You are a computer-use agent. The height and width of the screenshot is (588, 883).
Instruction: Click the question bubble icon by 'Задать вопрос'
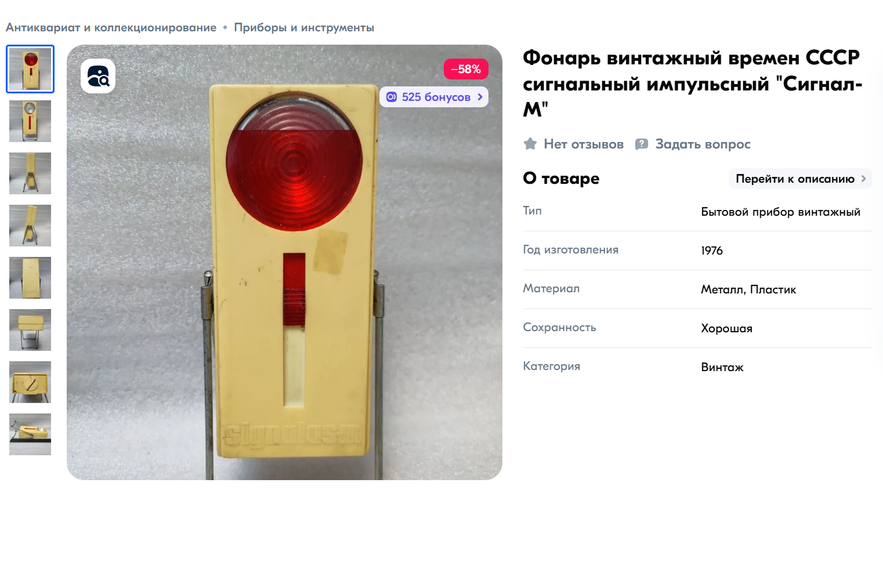point(642,144)
